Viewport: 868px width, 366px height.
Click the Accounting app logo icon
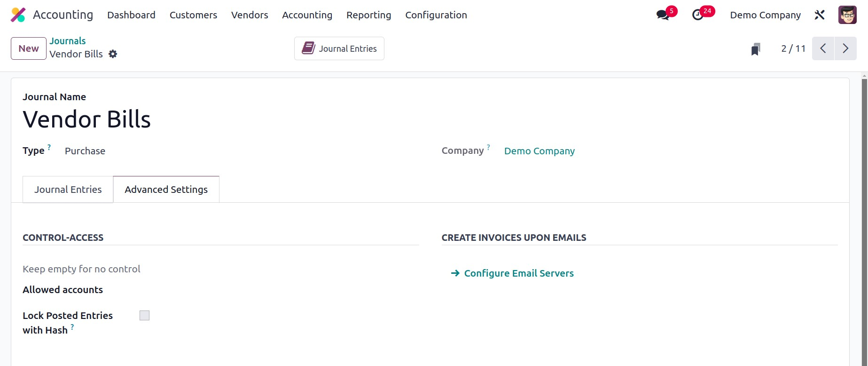(x=18, y=15)
